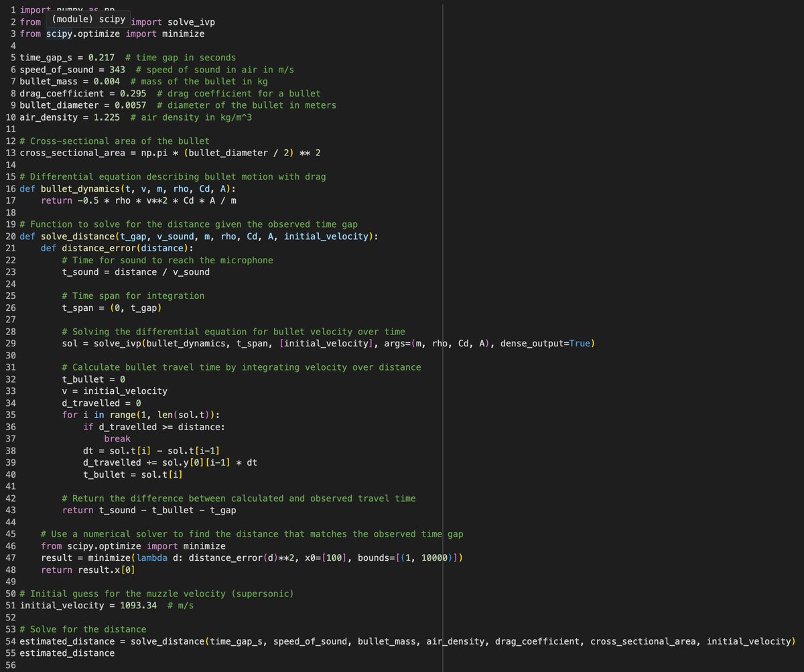Click 'bullet_mass' on line 7

point(49,82)
